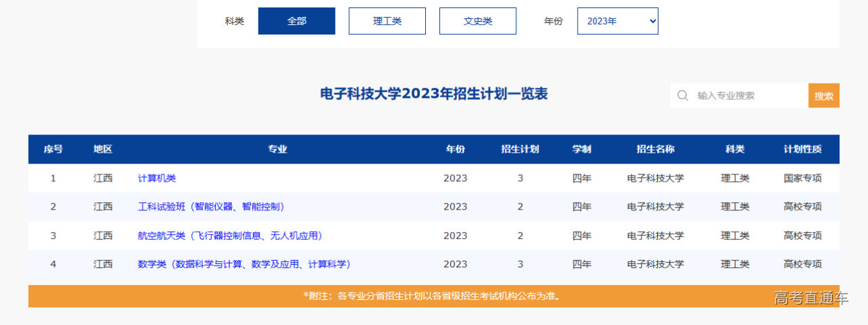
Task: Click the 序号 column header
Action: [x=53, y=149]
